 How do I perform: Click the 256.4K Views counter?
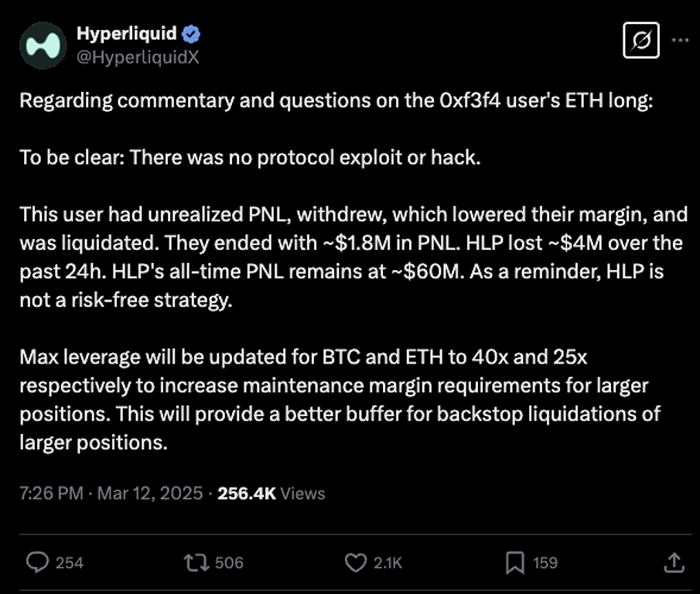click(271, 493)
